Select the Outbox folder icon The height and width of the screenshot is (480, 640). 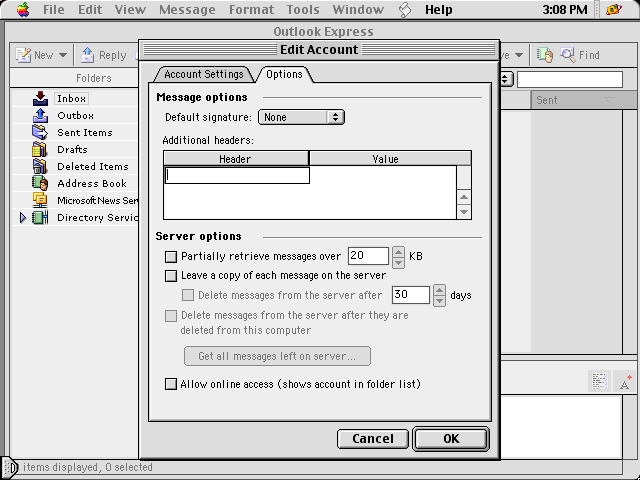[40, 116]
